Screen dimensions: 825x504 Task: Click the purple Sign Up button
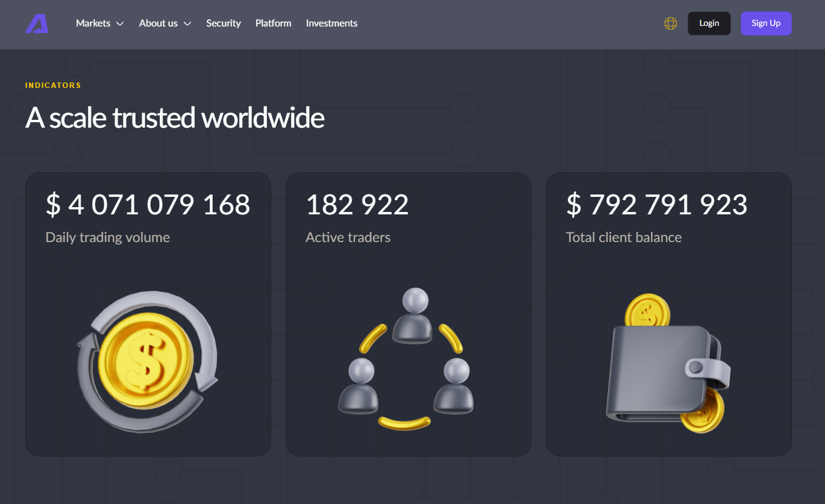(765, 23)
